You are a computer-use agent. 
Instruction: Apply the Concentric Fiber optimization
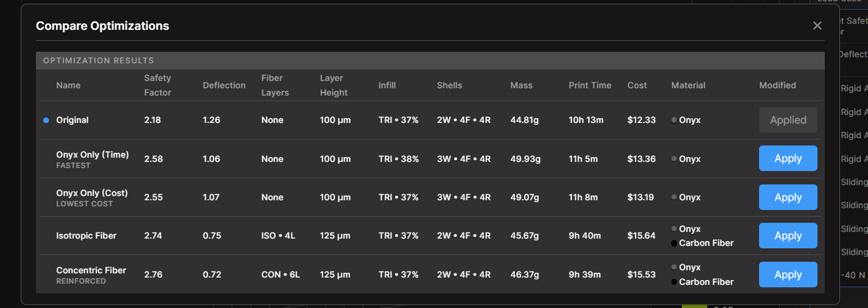(788, 275)
